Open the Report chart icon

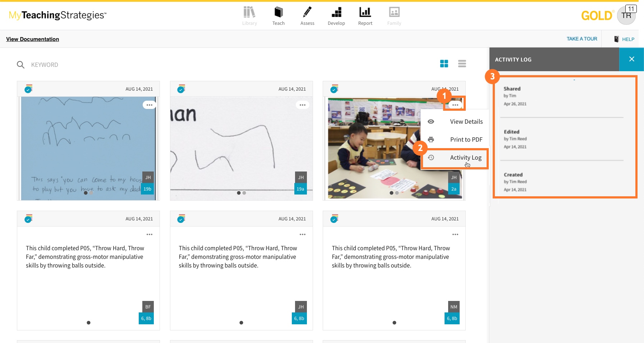click(365, 13)
